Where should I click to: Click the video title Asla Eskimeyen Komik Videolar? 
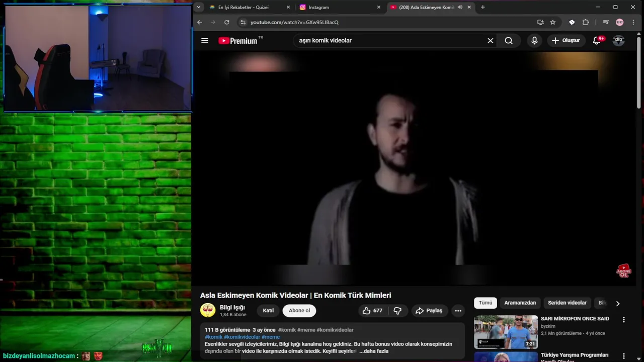click(295, 295)
